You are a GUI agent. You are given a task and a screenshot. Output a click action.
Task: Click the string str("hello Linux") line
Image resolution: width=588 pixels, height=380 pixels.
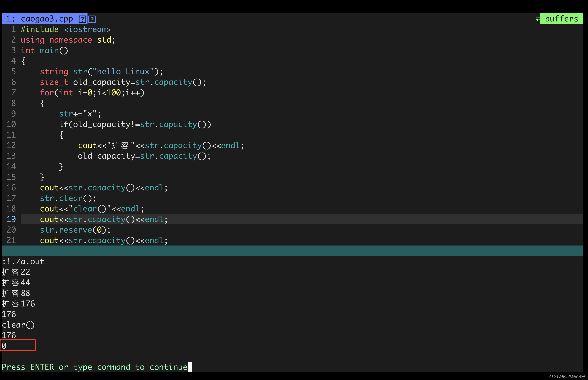coord(101,72)
